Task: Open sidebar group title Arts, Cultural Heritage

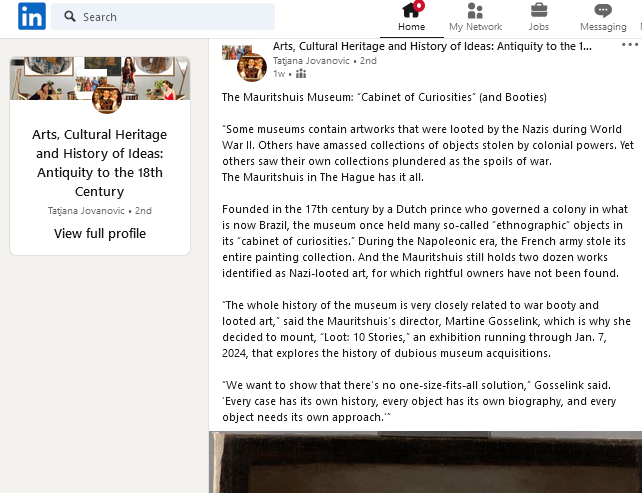Action: point(99,163)
